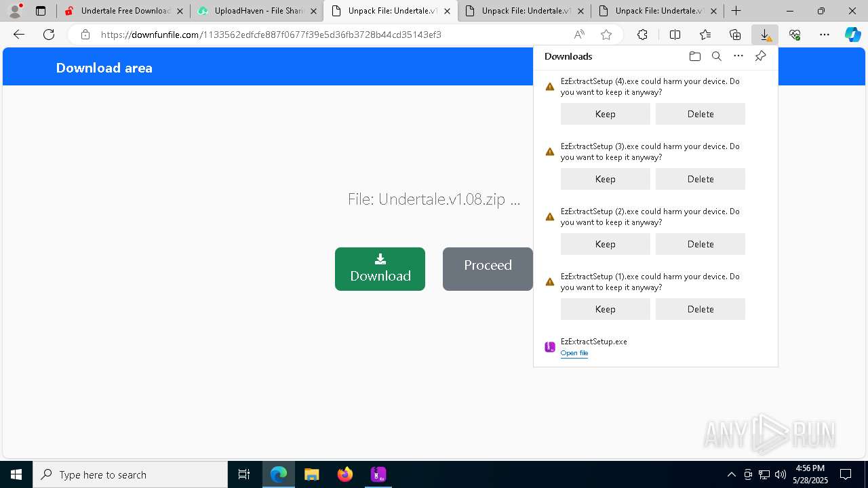The height and width of the screenshot is (488, 868).
Task: Open Browser essentials heart icon
Action: [795, 35]
